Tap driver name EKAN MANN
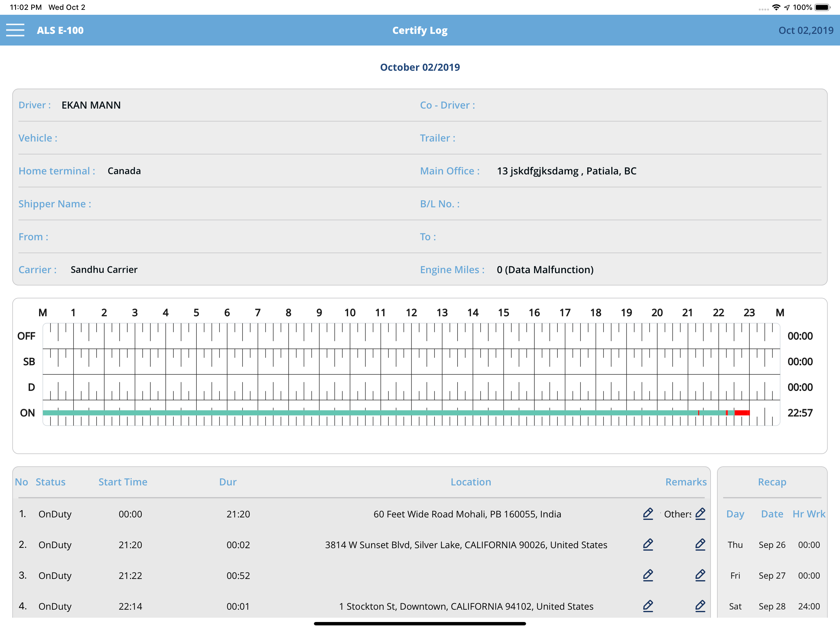 (91, 105)
